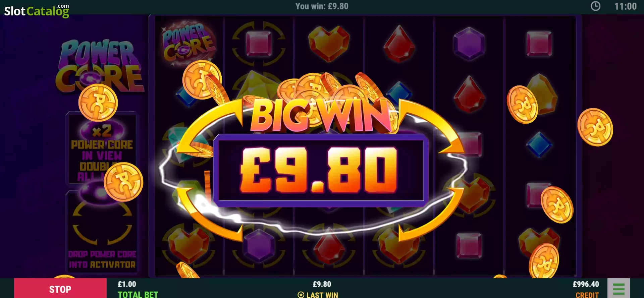Click the purple hexagon gem on fifth reel
This screenshot has height=298, width=644.
click(469, 44)
